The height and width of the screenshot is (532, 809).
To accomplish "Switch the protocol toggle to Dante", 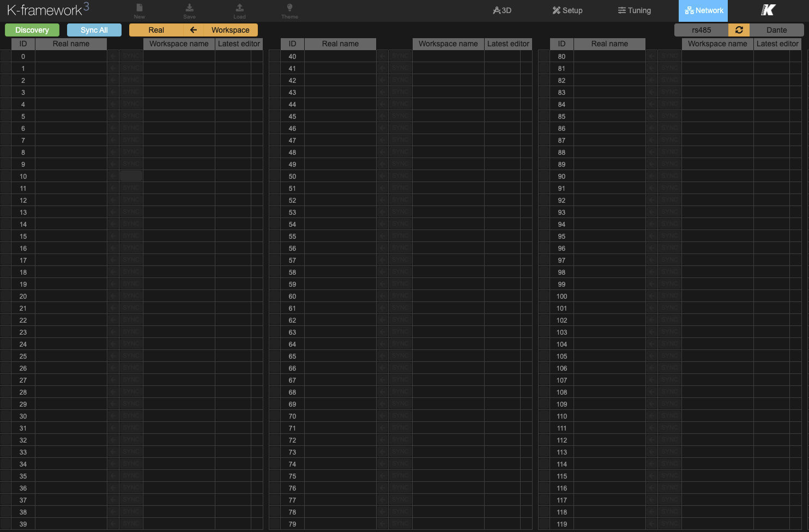I will pyautogui.click(x=777, y=30).
